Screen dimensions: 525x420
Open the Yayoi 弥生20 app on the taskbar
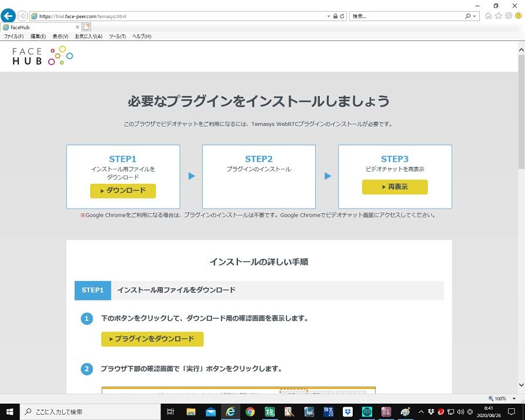(329, 412)
